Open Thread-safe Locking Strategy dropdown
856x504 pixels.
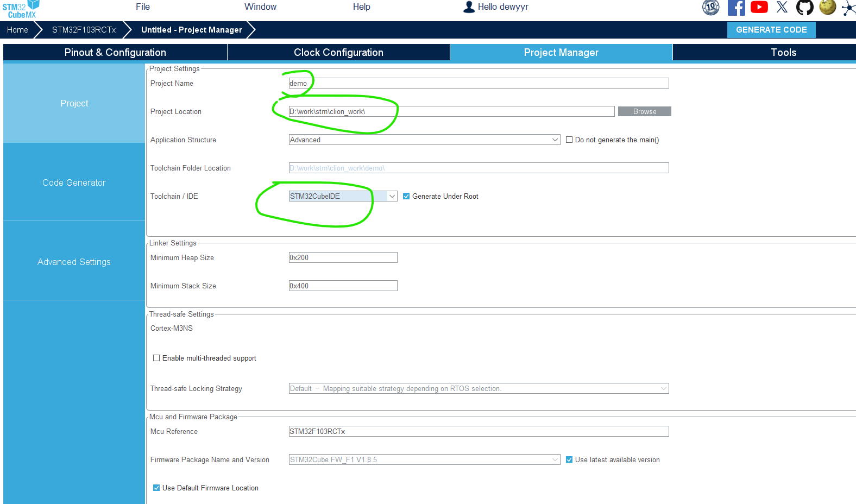pos(479,388)
